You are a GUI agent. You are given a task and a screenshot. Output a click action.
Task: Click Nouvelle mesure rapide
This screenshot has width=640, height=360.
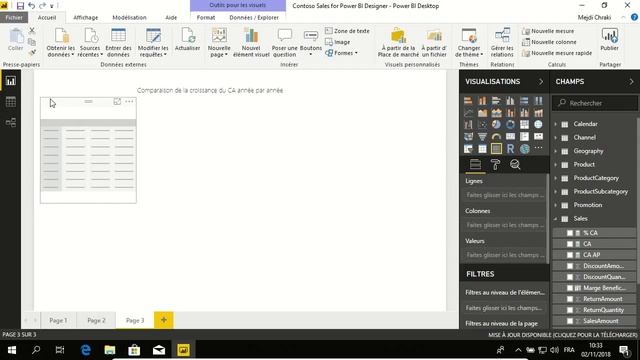click(x=557, y=53)
